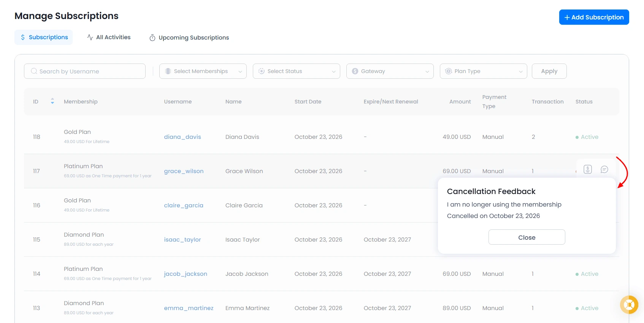
Task: Focus the Search by Username field
Action: [x=85, y=71]
